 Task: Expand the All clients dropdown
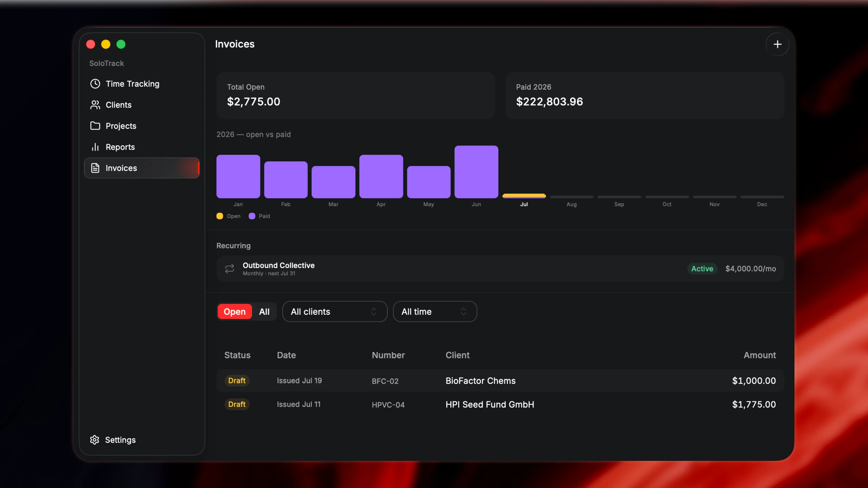334,312
